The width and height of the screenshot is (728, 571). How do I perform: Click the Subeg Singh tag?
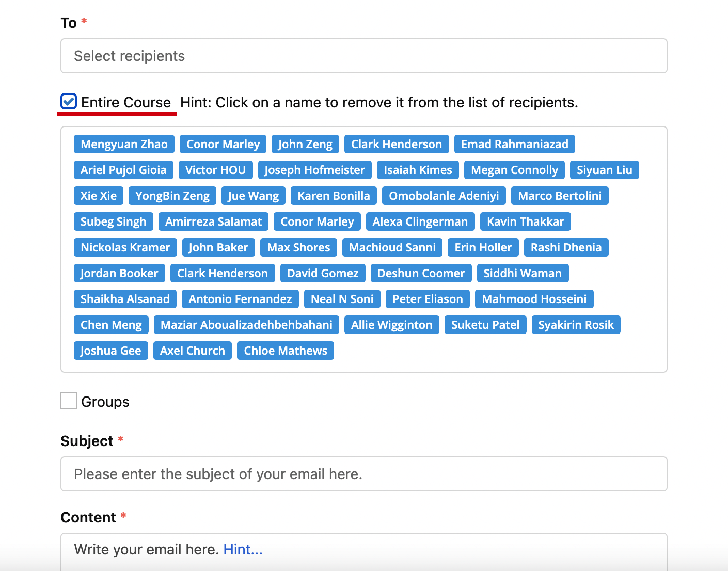114,221
